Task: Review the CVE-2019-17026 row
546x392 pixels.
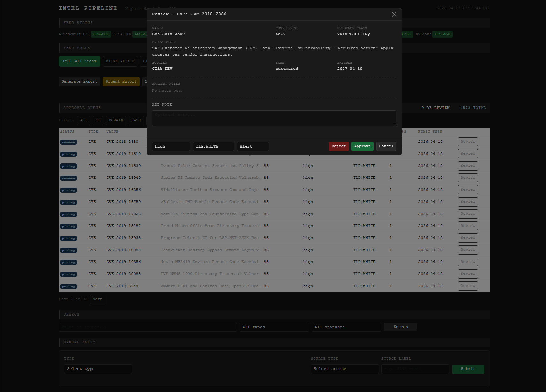Action: [x=468, y=214]
